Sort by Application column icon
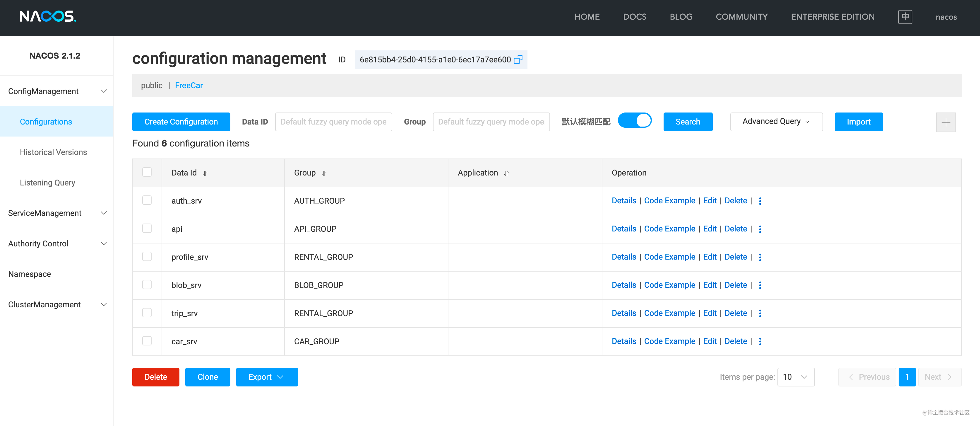This screenshot has width=980, height=426. click(506, 173)
